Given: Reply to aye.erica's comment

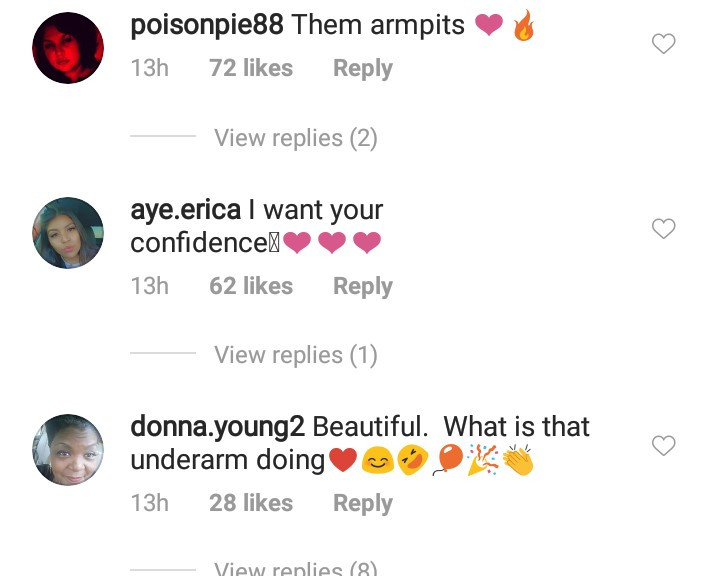Looking at the screenshot, I should 362,286.
